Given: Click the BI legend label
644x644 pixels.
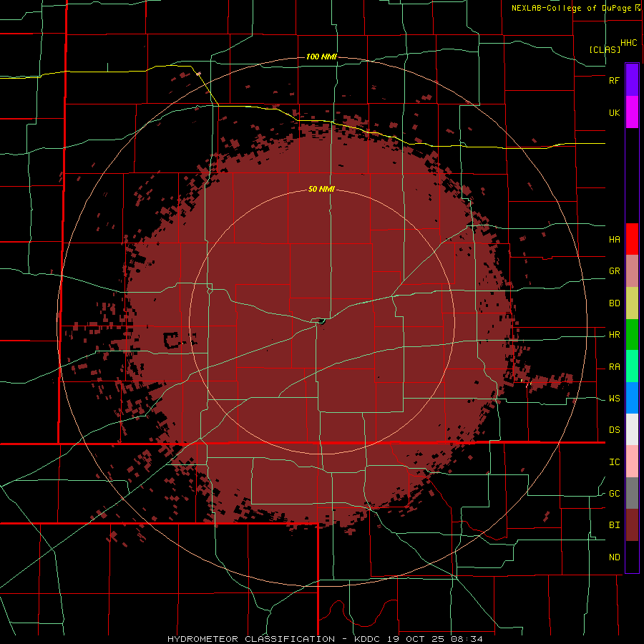Looking at the screenshot, I should point(614,525).
